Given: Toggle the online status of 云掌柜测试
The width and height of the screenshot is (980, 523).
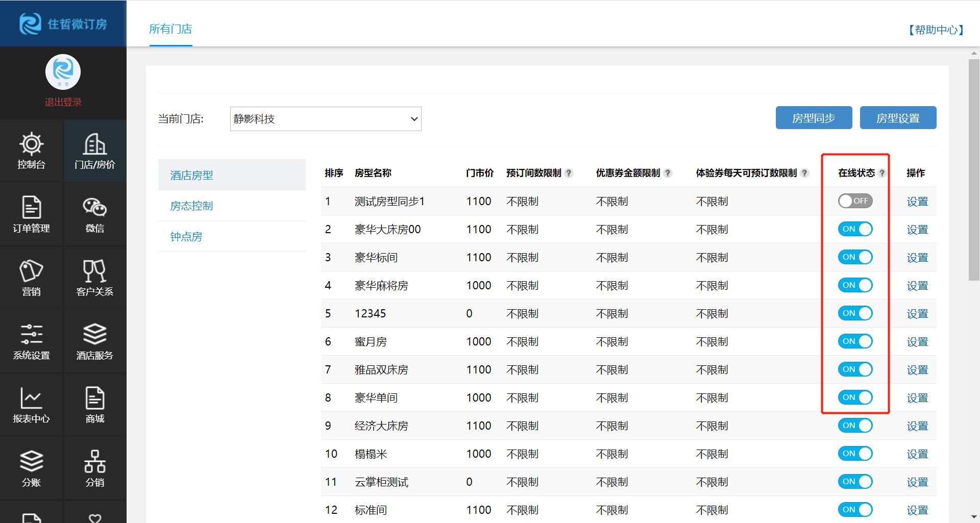Looking at the screenshot, I should [855, 482].
